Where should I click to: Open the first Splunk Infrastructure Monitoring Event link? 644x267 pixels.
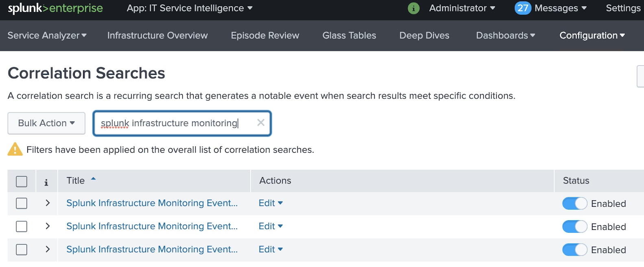click(x=152, y=203)
